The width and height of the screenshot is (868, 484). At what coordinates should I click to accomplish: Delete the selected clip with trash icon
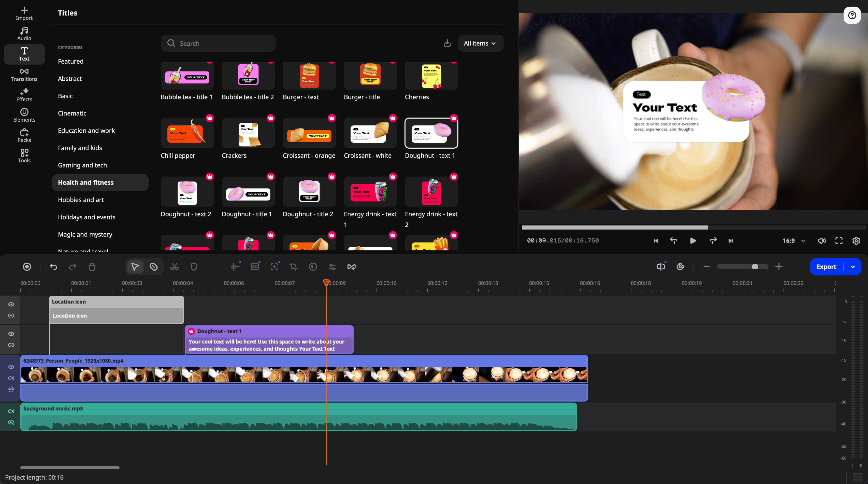click(92, 267)
